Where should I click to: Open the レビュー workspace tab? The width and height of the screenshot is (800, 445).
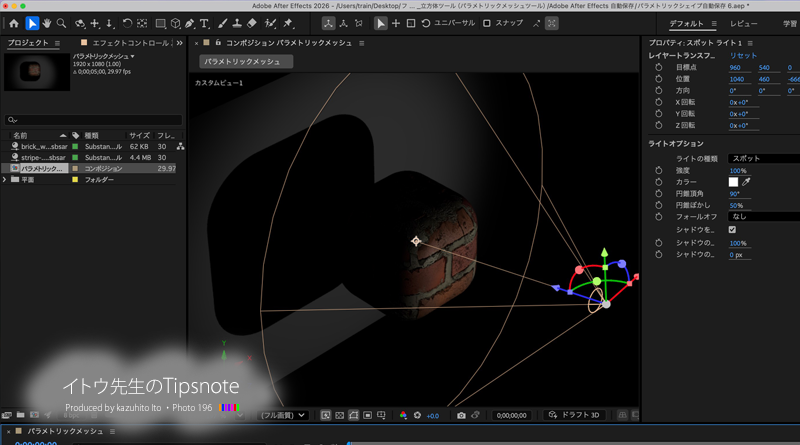click(743, 22)
